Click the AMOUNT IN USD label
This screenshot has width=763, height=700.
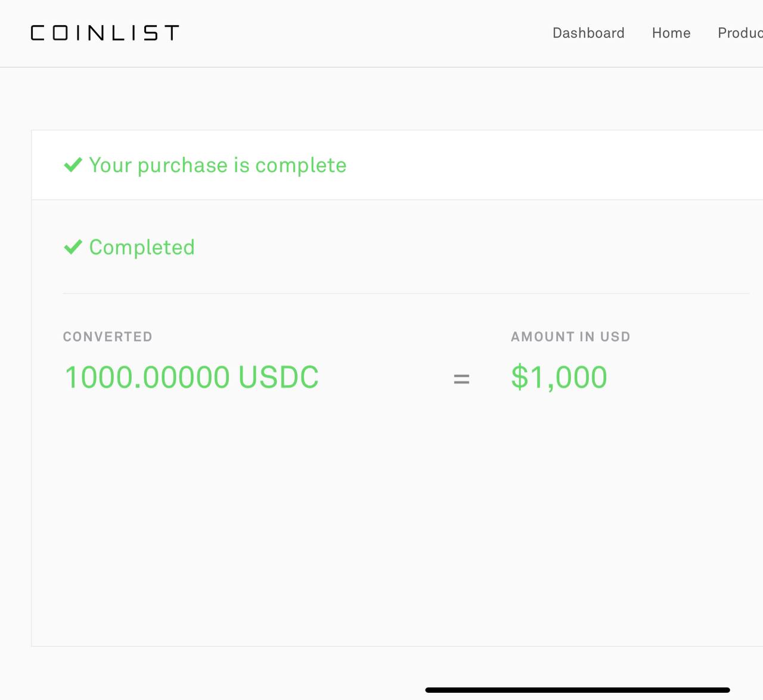click(x=570, y=337)
